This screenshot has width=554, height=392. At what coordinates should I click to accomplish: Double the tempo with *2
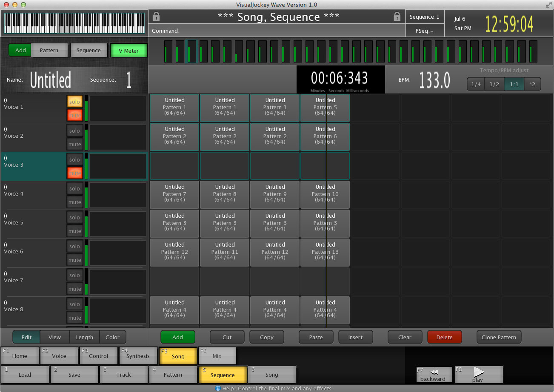point(532,84)
